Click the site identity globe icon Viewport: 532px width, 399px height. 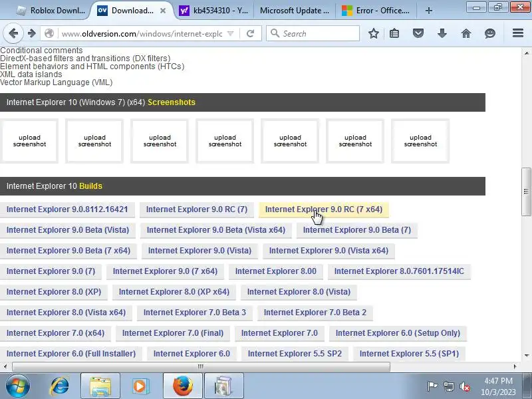coord(49,33)
